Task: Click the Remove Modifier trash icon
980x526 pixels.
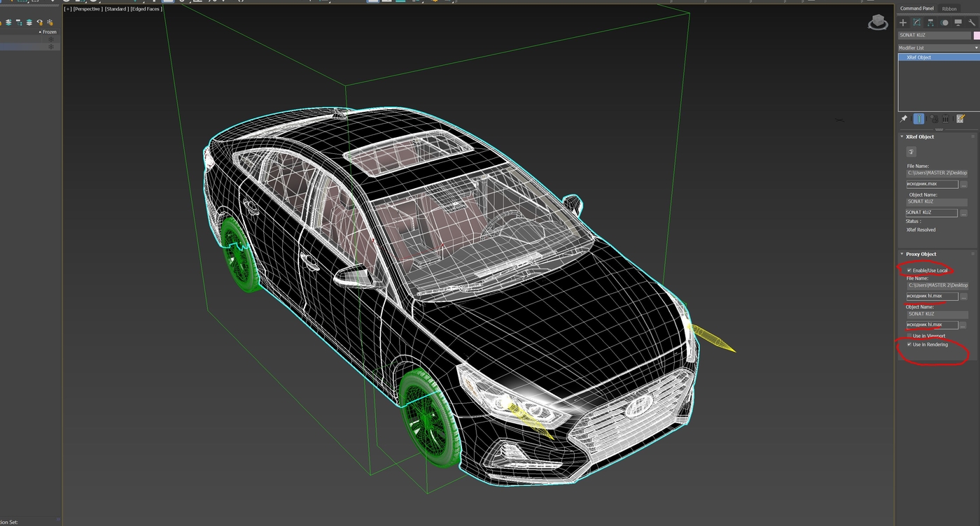Action: tap(946, 119)
